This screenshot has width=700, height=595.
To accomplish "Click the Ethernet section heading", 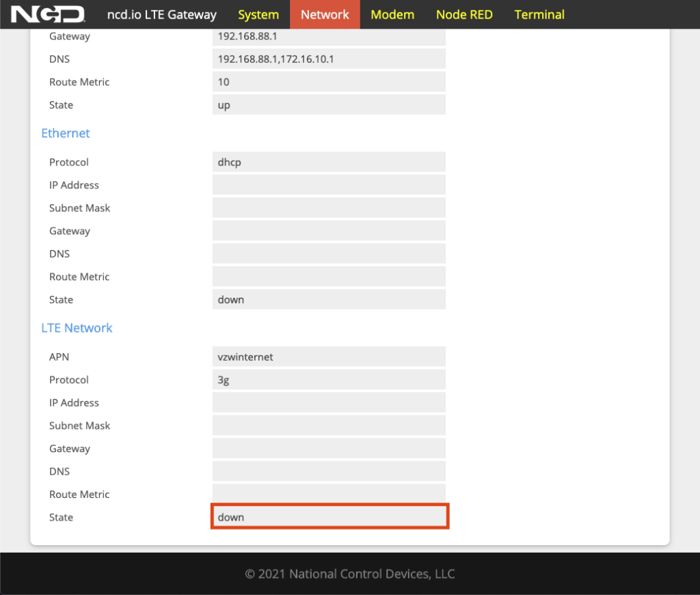I will (x=66, y=133).
